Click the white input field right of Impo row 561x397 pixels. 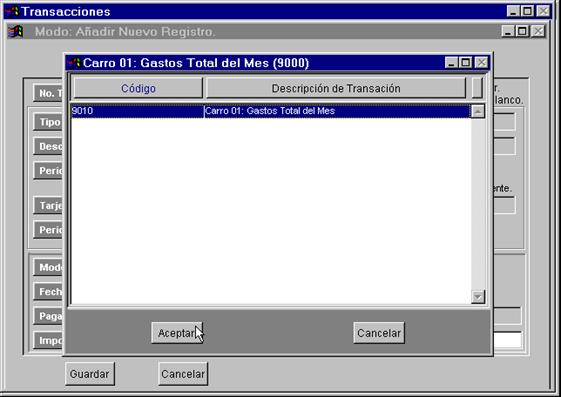[507, 340]
